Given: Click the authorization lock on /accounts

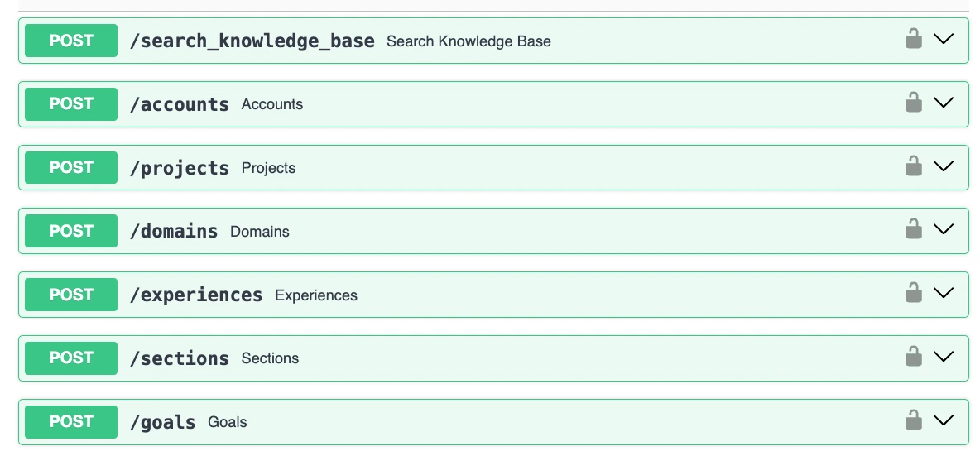Looking at the screenshot, I should tap(913, 103).
